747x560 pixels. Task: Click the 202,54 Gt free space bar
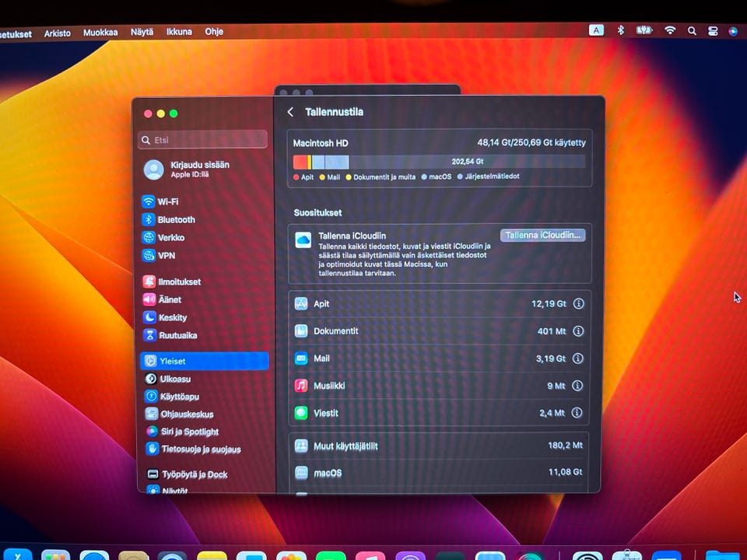467,162
